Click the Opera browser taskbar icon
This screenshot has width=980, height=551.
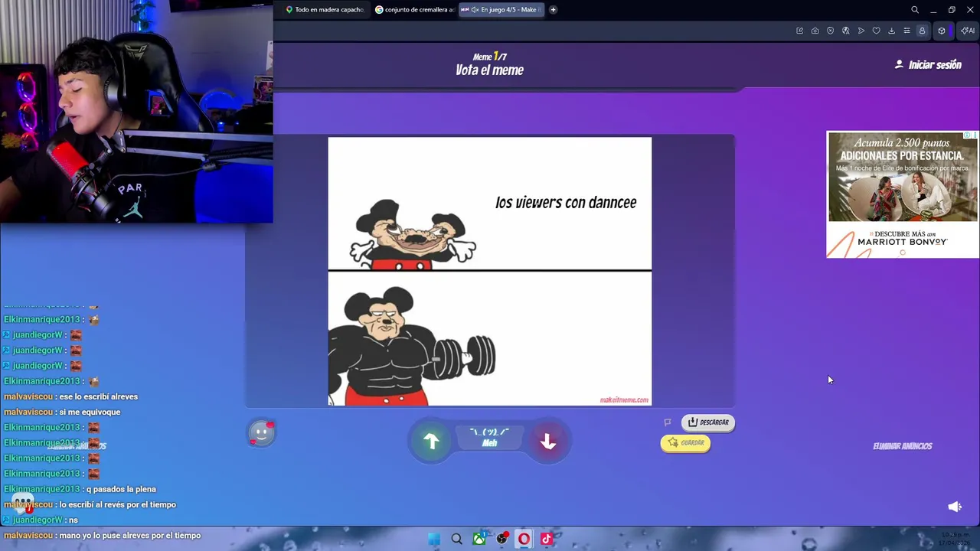(524, 539)
